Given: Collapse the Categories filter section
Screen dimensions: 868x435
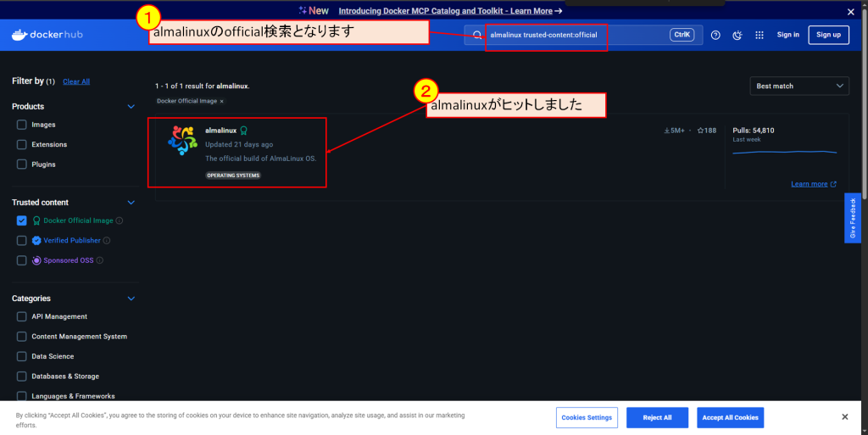Looking at the screenshot, I should click(131, 298).
